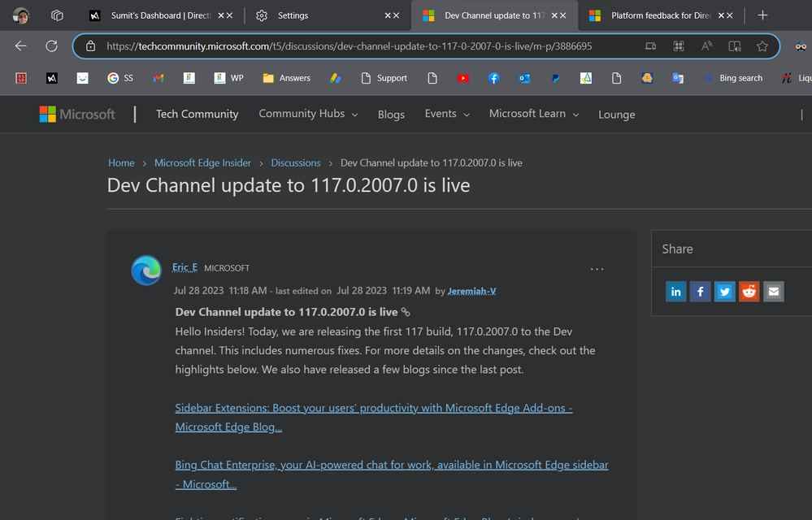Share the post on Facebook
This screenshot has height=520, width=812.
(x=700, y=292)
